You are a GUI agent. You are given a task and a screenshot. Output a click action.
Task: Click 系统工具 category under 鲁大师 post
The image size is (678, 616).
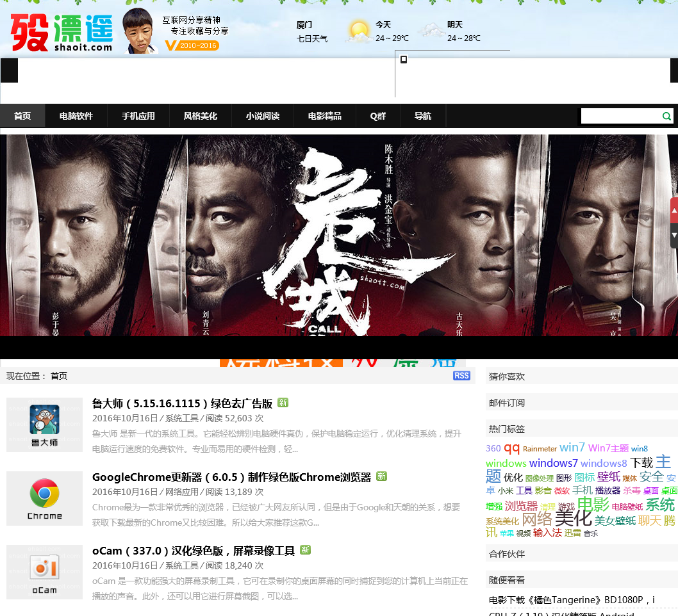click(181, 418)
